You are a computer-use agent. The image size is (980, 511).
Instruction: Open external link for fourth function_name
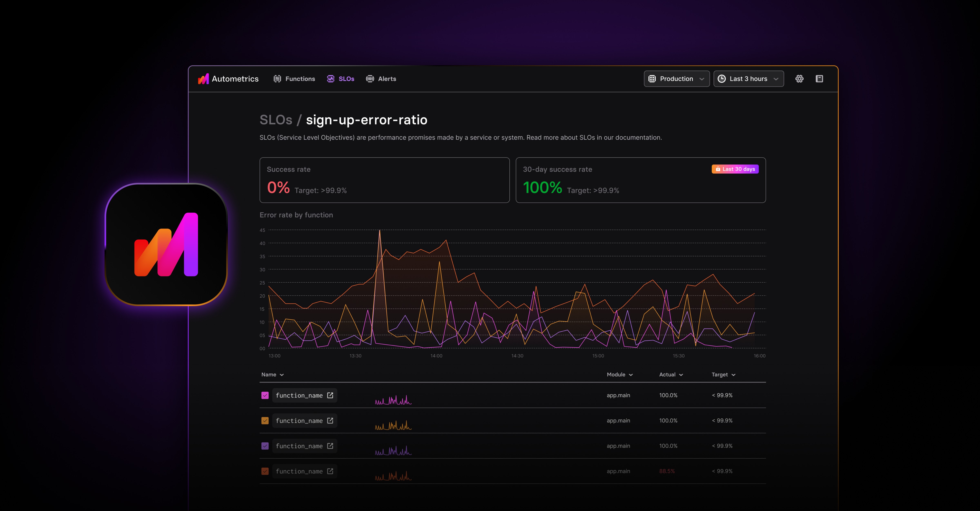tap(330, 471)
